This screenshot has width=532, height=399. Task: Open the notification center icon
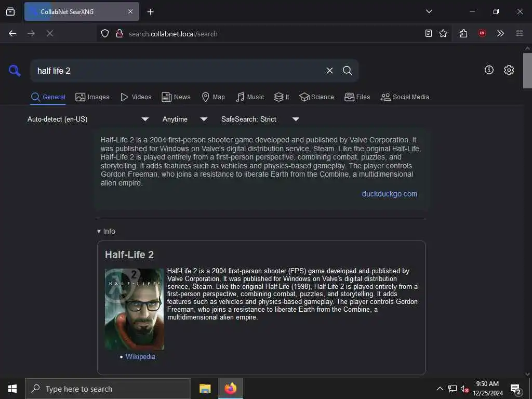point(515,389)
